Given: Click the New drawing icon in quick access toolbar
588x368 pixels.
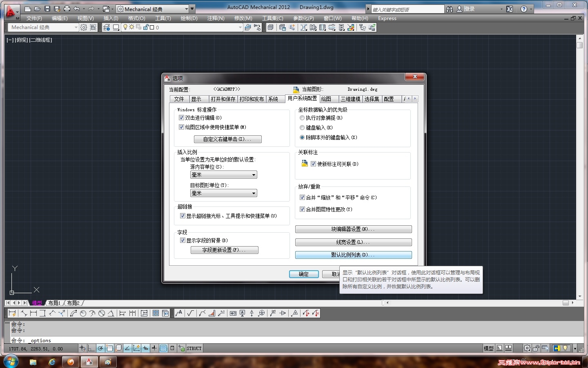Looking at the screenshot, I should click(x=28, y=9).
